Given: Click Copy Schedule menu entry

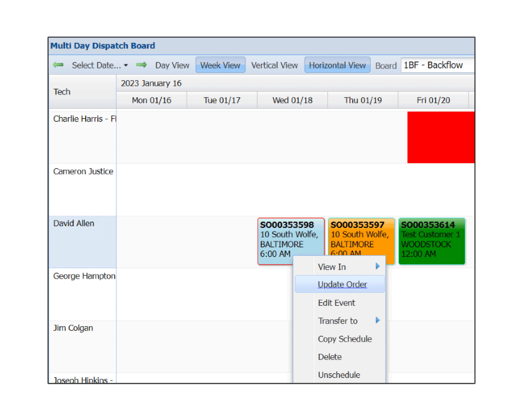Looking at the screenshot, I should pos(345,339).
